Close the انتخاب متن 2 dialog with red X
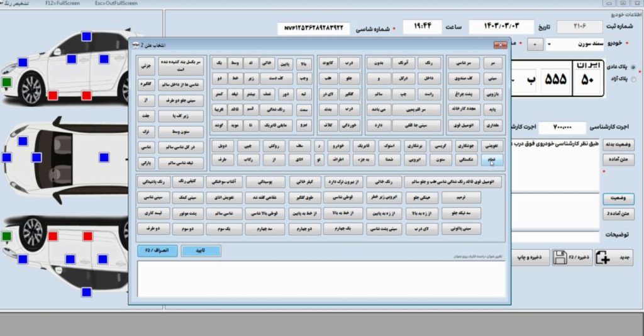 pos(500,45)
